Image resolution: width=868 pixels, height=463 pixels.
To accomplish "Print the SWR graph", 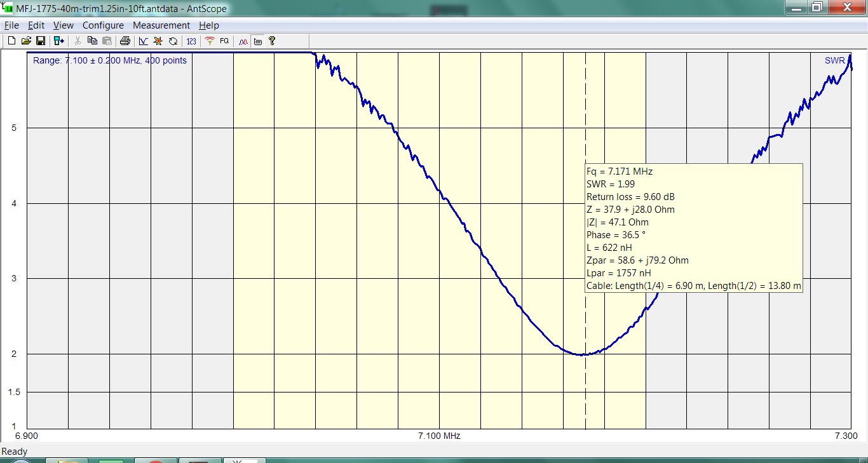I will click(x=126, y=41).
